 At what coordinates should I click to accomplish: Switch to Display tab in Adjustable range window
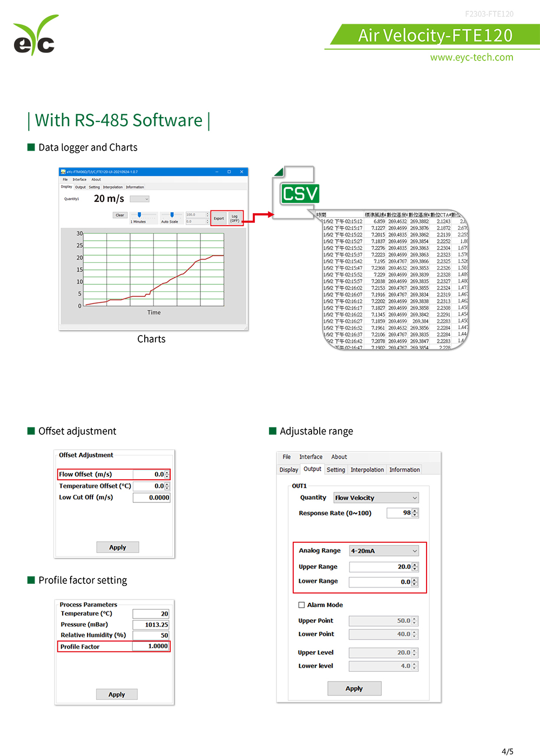tap(289, 469)
